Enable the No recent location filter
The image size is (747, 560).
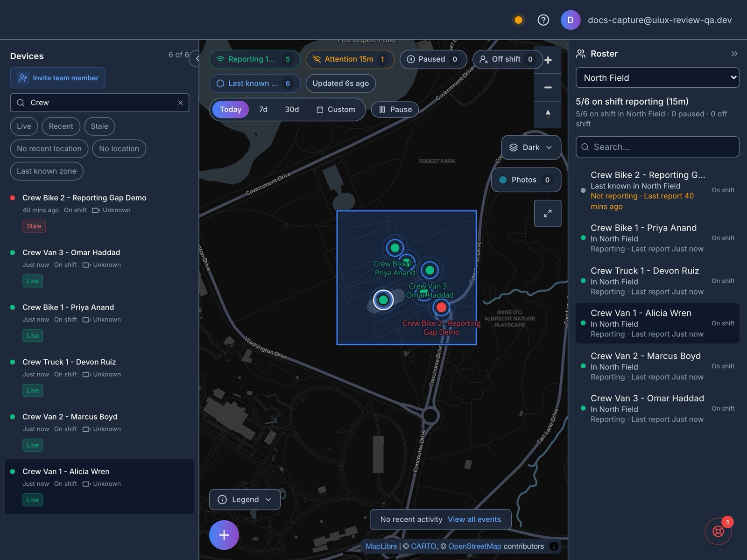(49, 149)
